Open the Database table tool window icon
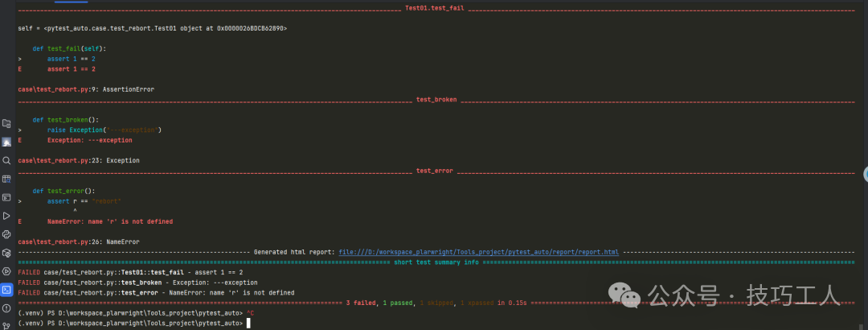Image resolution: width=868 pixels, height=330 pixels. 6,179
